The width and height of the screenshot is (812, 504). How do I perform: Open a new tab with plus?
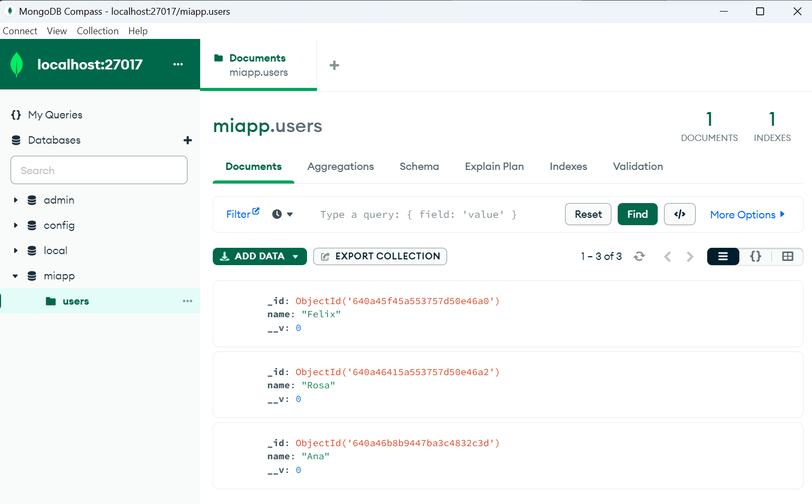(x=334, y=65)
